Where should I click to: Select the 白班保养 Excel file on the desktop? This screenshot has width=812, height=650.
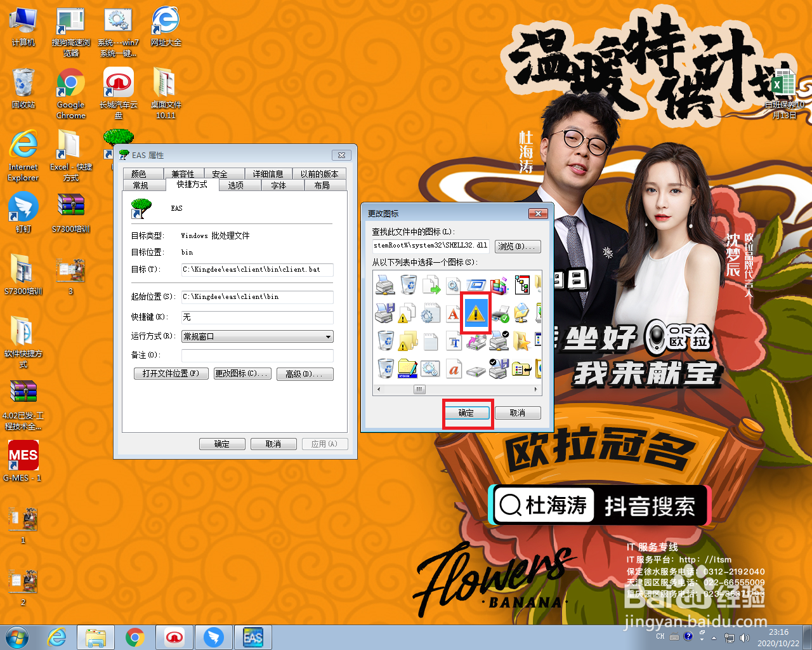pos(785,94)
